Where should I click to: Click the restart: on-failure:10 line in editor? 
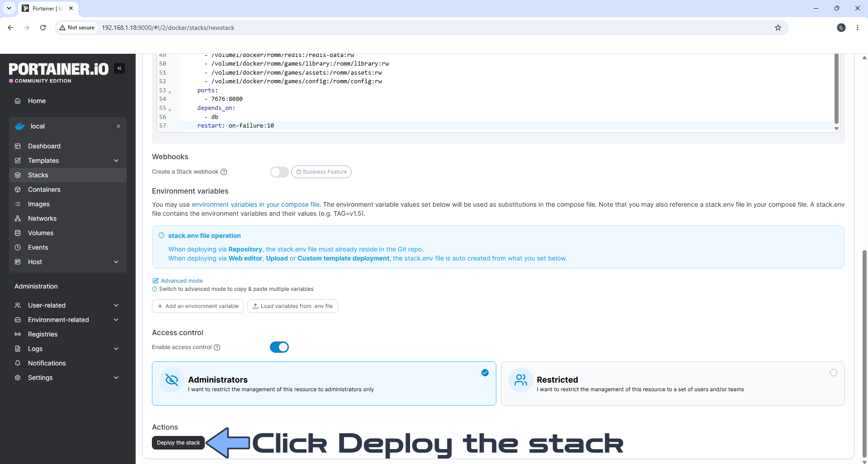point(236,126)
